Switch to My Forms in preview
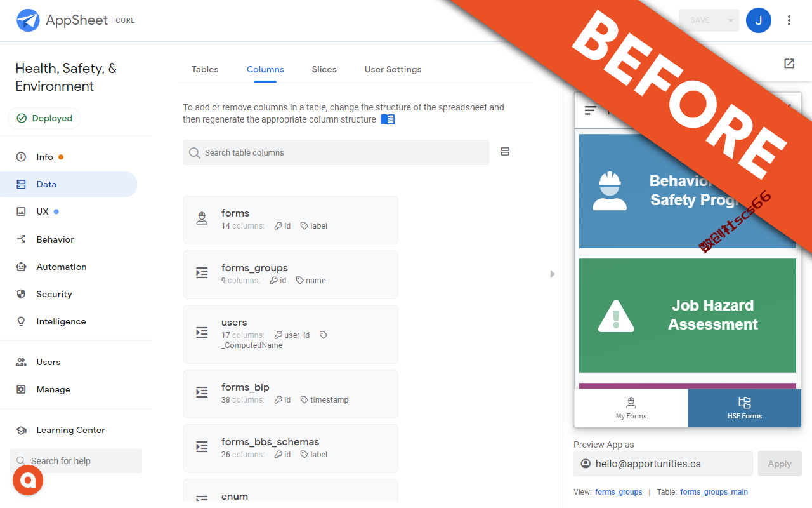Screen dimensions: 812x508 631,408
